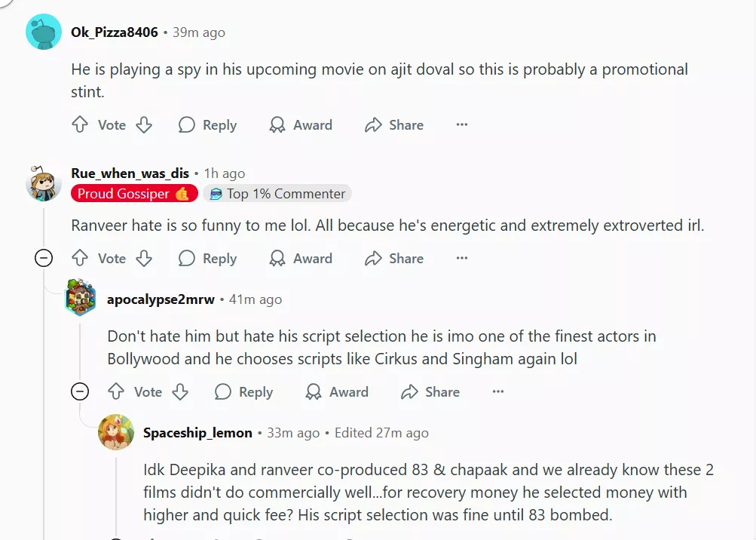Give Award to Ok_Pizza8406's comment
This screenshot has width=756, height=540.
click(301, 125)
